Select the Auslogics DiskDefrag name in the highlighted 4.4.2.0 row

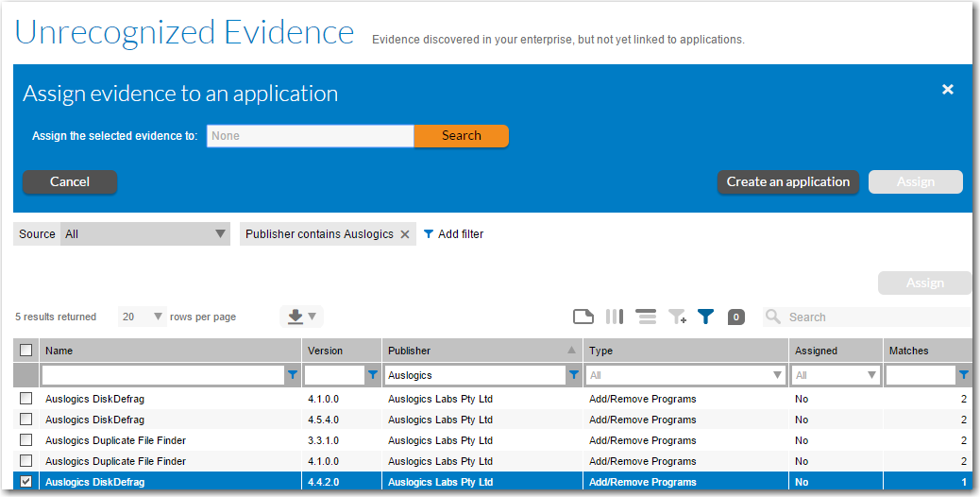(95, 482)
